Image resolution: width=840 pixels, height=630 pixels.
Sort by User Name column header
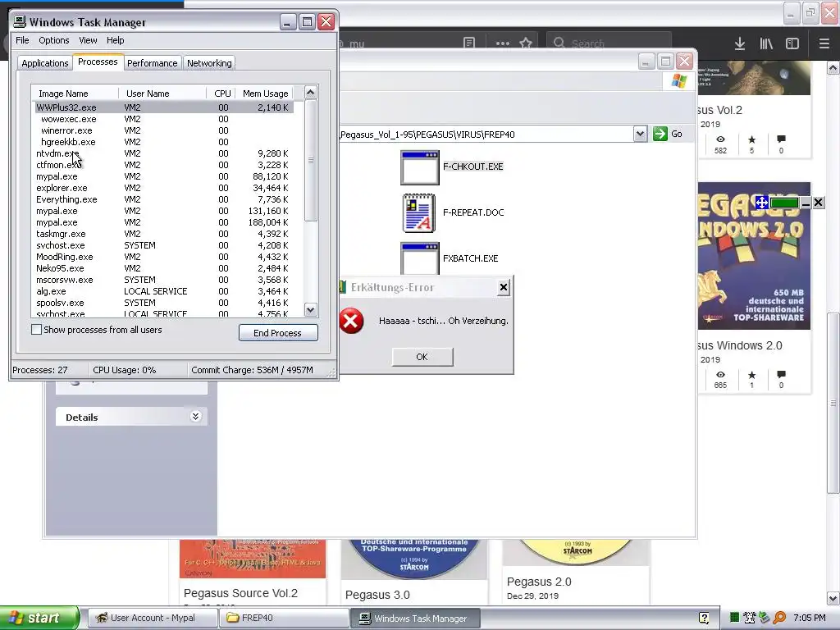pos(163,94)
